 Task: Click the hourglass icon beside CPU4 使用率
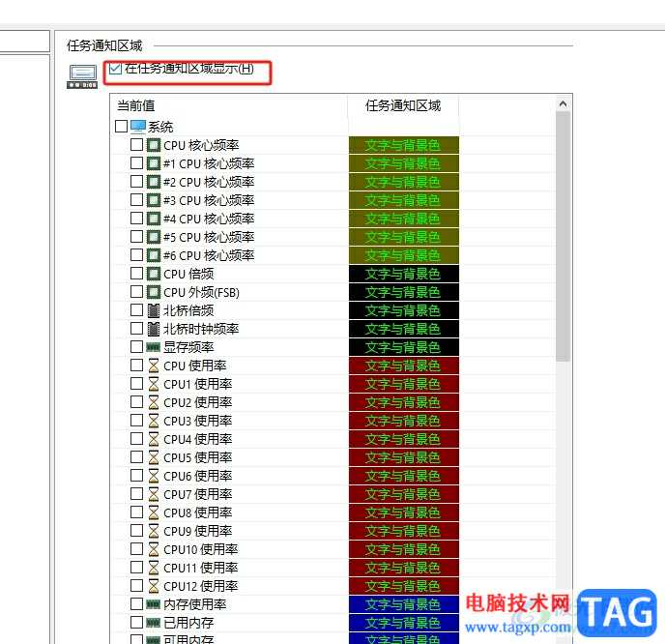pyautogui.click(x=154, y=439)
